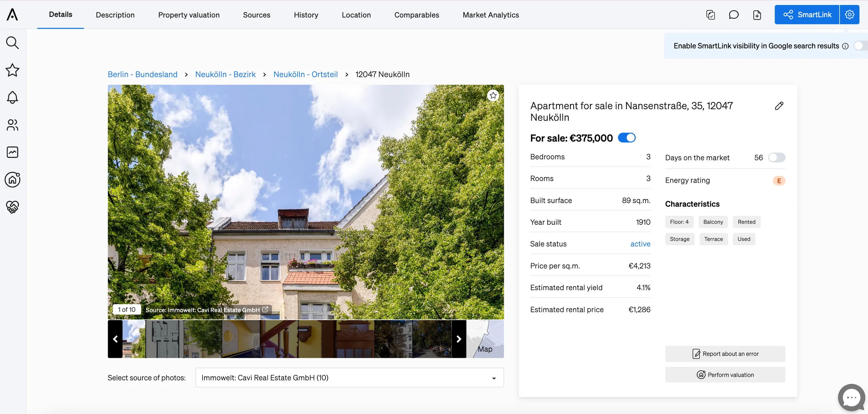This screenshot has width=868, height=414.
Task: Open the live chat bubble
Action: (851, 397)
